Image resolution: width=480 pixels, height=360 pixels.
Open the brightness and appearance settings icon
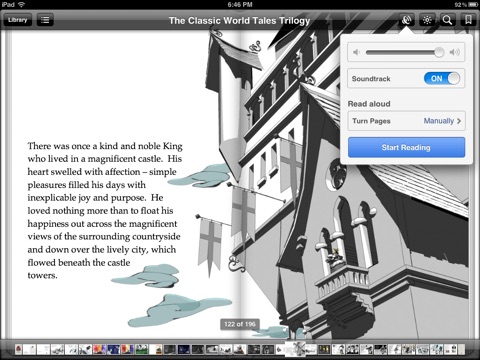click(427, 20)
